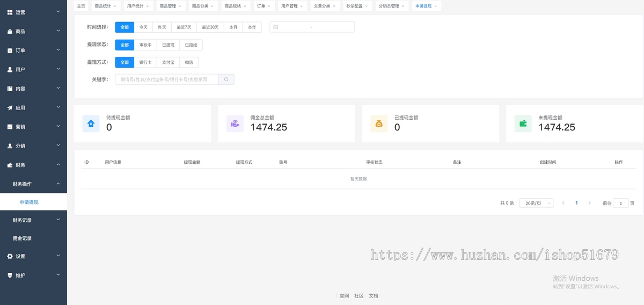This screenshot has height=305, width=644.
Task: Expand the 商品 sidebar menu chevron
Action: click(x=58, y=31)
